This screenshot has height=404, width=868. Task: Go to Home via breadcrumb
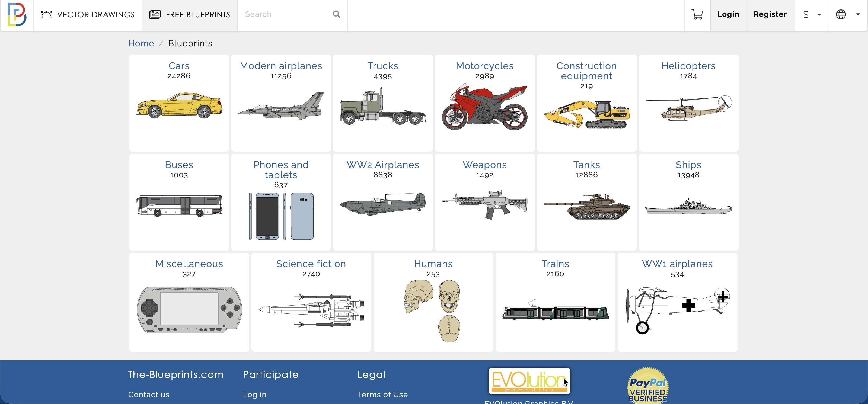tap(141, 43)
